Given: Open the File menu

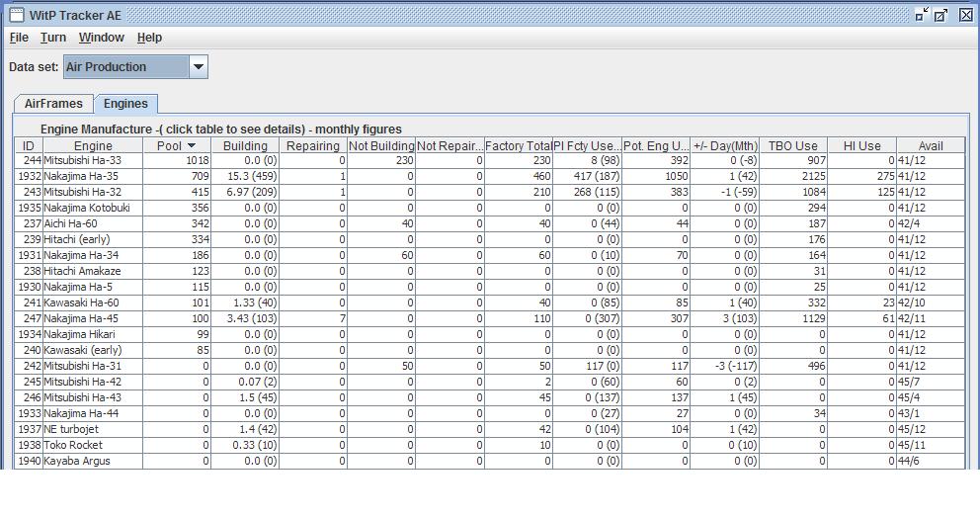Looking at the screenshot, I should [x=19, y=38].
